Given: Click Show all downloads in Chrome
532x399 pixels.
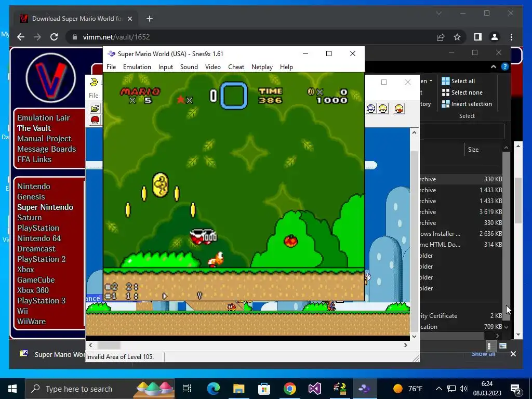Looking at the screenshot, I should 483,354.
